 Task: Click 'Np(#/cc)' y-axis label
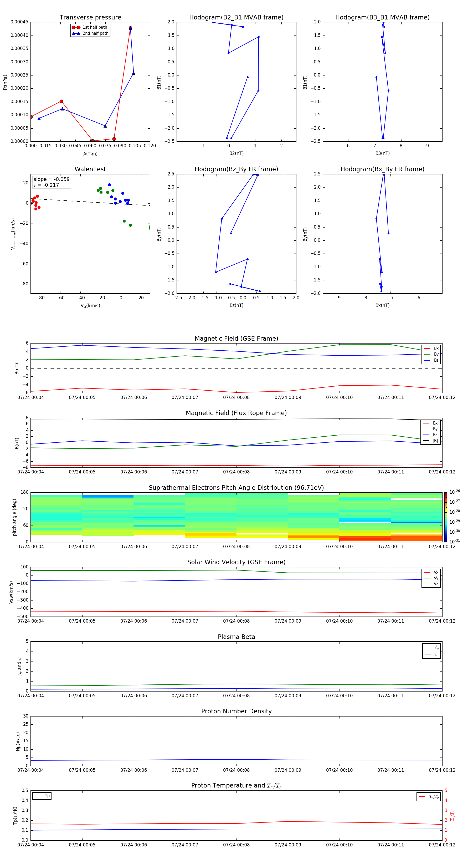[18, 741]
